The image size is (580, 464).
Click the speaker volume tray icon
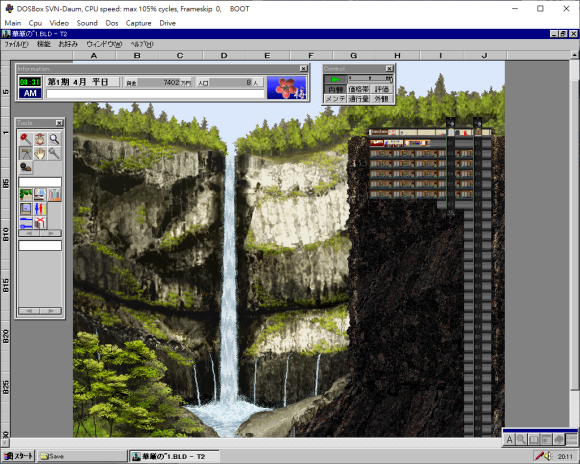click(x=548, y=456)
